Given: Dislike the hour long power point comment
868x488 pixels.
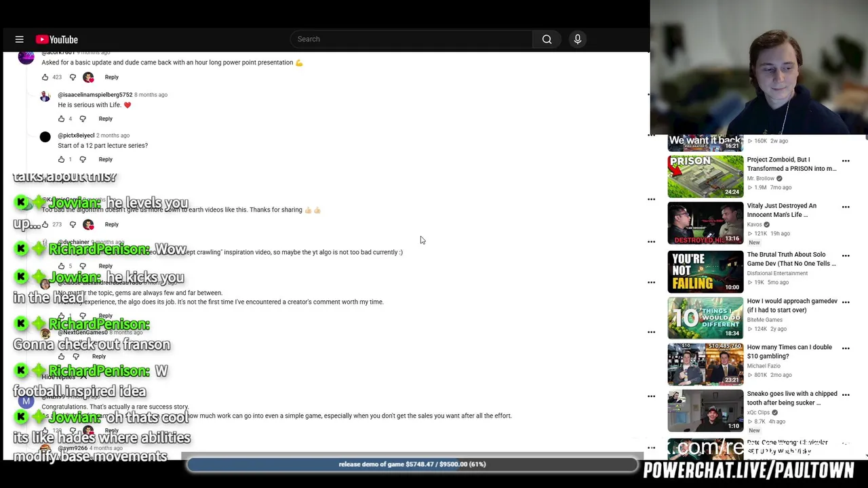Looking at the screenshot, I should 73,77.
